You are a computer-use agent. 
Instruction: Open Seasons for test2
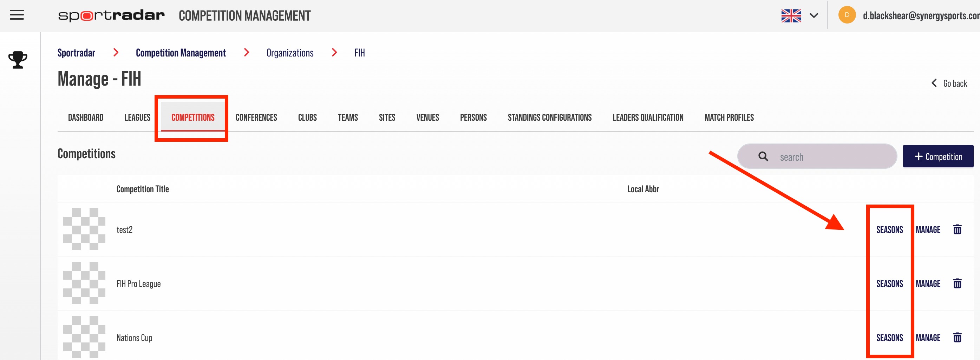pos(889,229)
